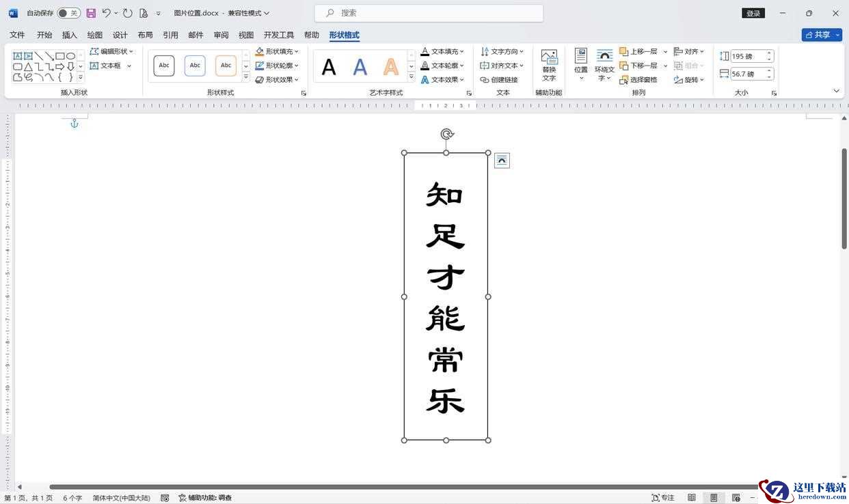
Task: Open 形状填充 (Shape Fill) options
Action: pyautogui.click(x=277, y=51)
